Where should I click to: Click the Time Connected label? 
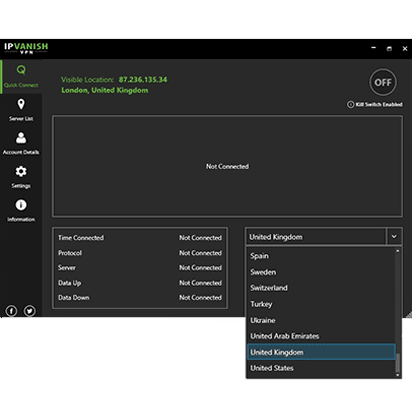pyautogui.click(x=81, y=238)
